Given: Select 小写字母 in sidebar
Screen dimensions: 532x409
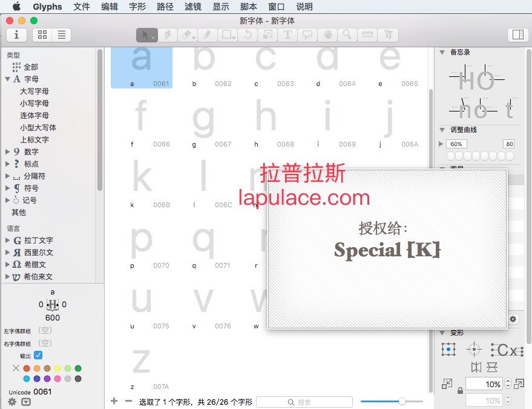Looking at the screenshot, I should 34,103.
